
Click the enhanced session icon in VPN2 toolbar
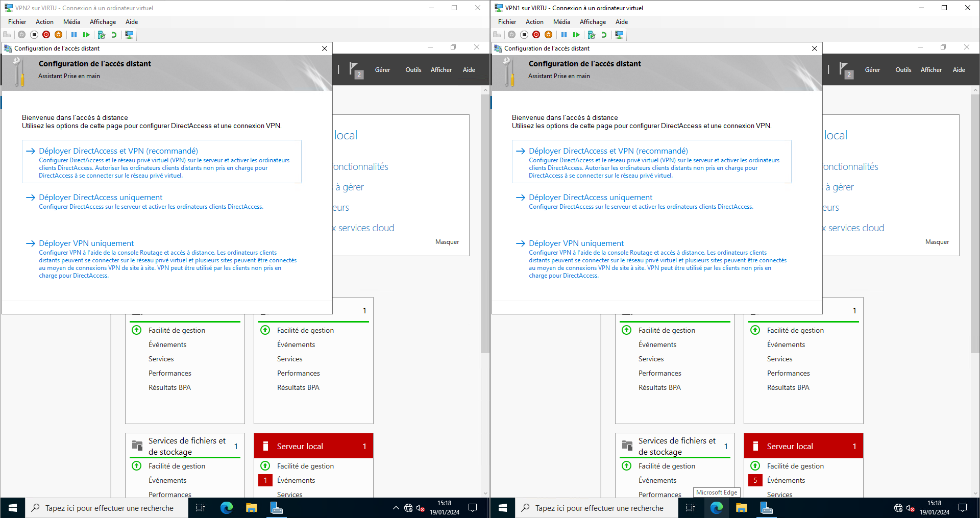point(129,35)
